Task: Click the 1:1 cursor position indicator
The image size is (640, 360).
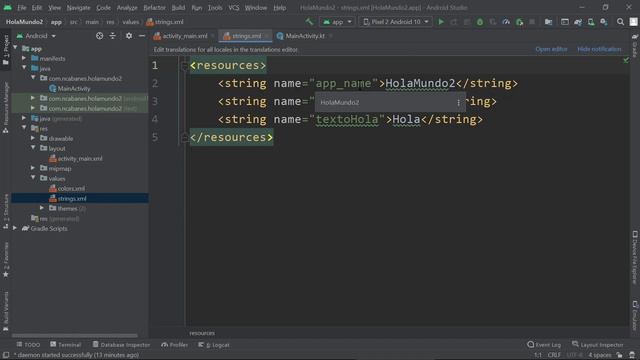Action: point(538,355)
